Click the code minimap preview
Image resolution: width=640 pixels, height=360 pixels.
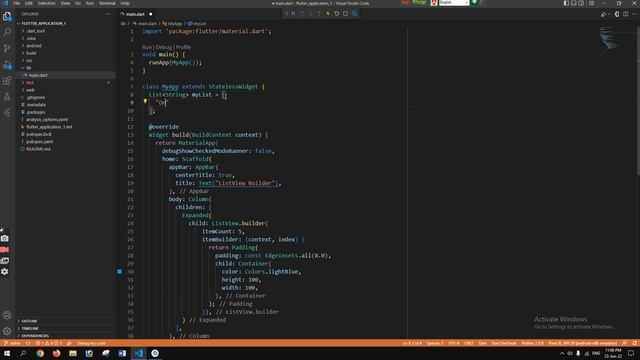(610, 39)
